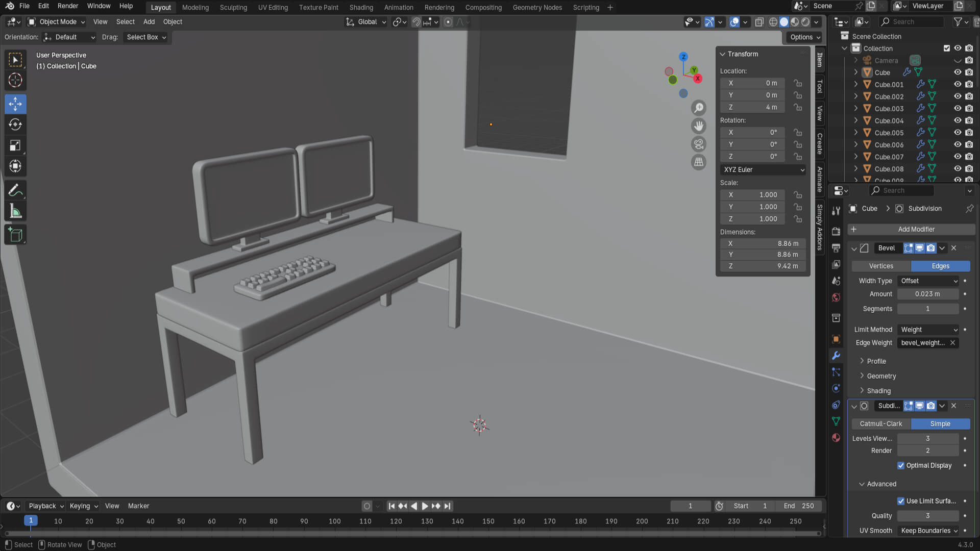Hide Cube.003 using its eye icon
This screenshot has height=551, width=980.
pyautogui.click(x=958, y=108)
